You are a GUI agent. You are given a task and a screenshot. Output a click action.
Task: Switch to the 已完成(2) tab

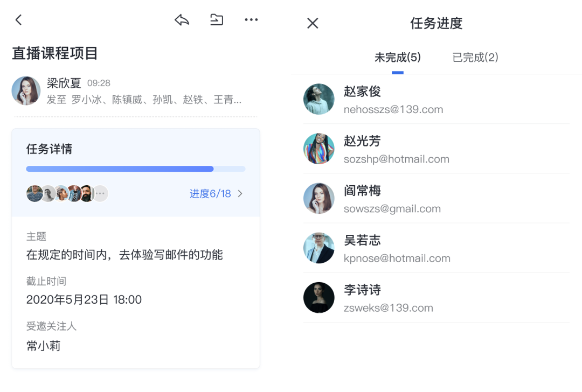[x=475, y=58]
